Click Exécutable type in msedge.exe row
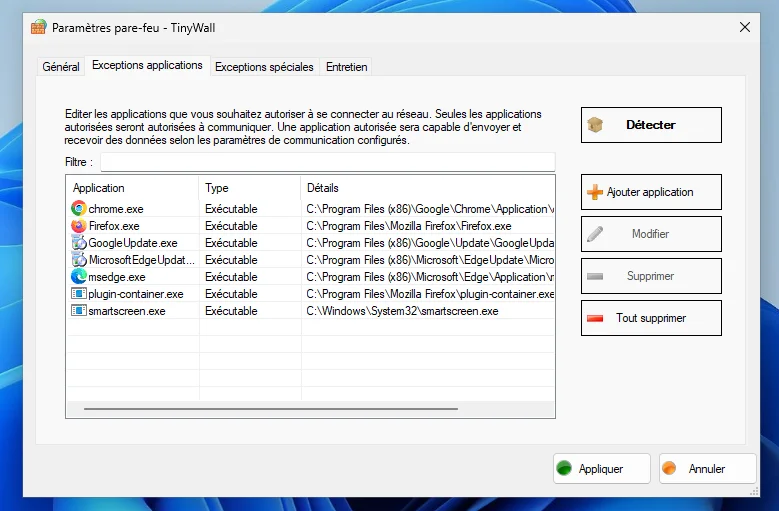779x511 pixels. pyautogui.click(x=231, y=277)
